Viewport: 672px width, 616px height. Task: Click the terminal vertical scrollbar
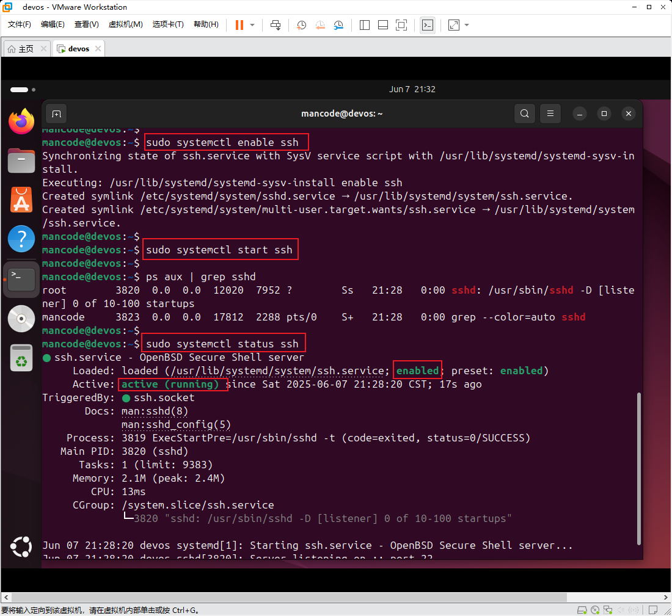[638, 467]
